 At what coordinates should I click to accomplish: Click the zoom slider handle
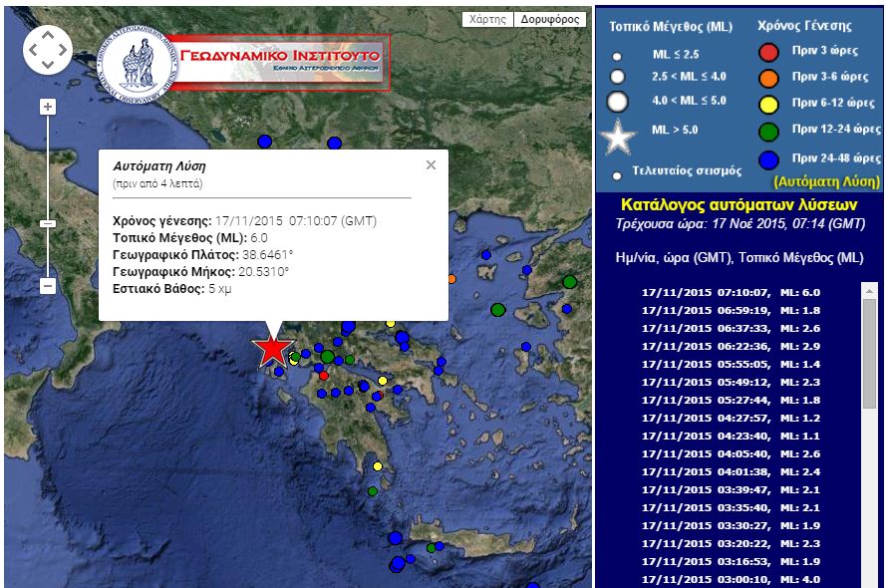[x=48, y=224]
